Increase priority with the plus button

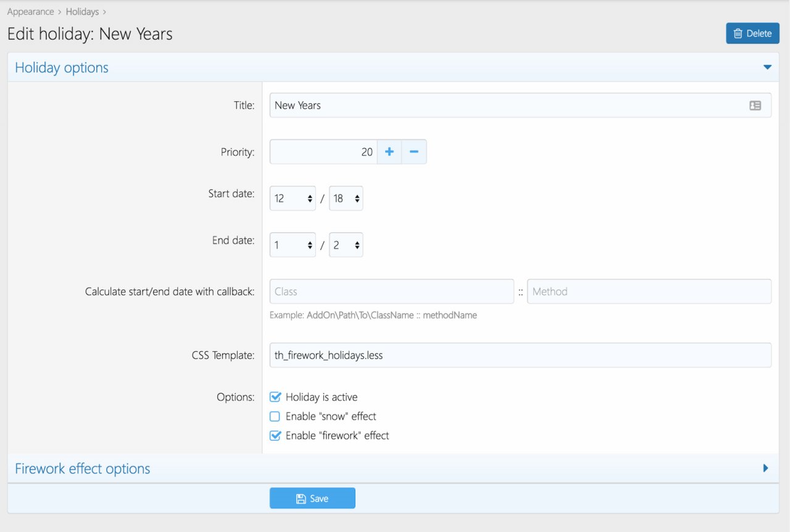(389, 152)
